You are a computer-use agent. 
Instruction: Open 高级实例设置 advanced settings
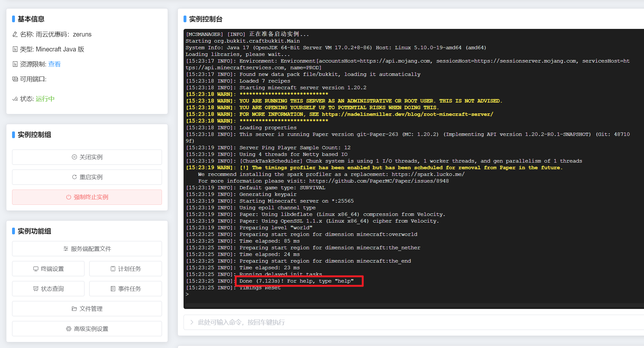87,329
